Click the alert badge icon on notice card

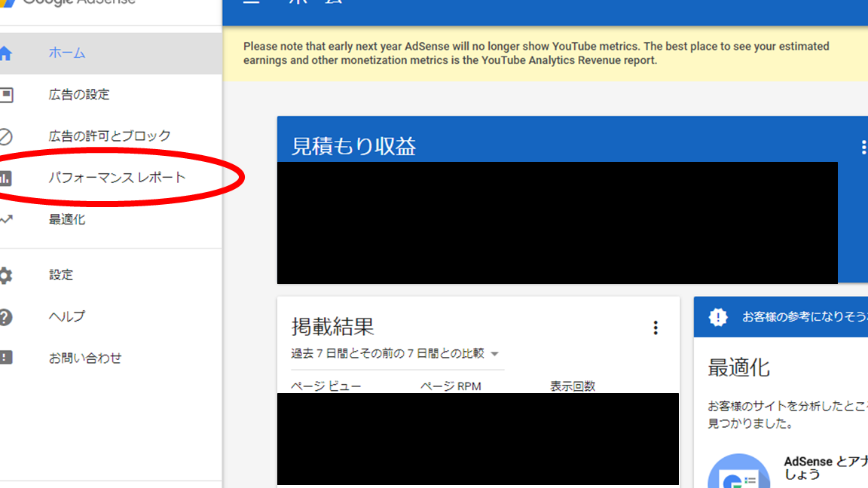718,317
